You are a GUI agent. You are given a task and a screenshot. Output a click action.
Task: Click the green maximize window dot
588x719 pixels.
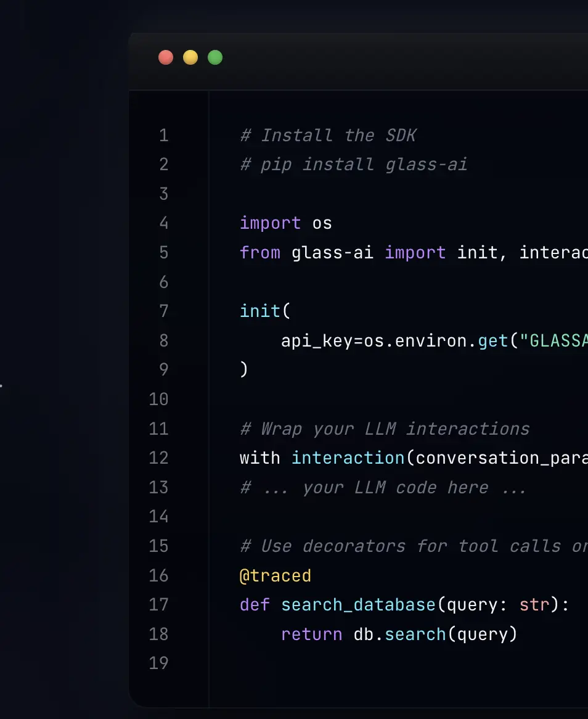point(215,58)
